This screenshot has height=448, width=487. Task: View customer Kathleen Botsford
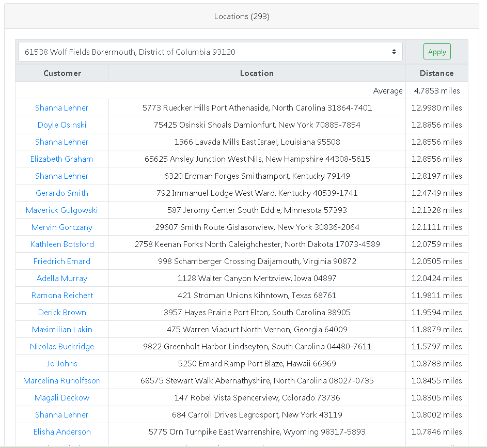coord(62,244)
